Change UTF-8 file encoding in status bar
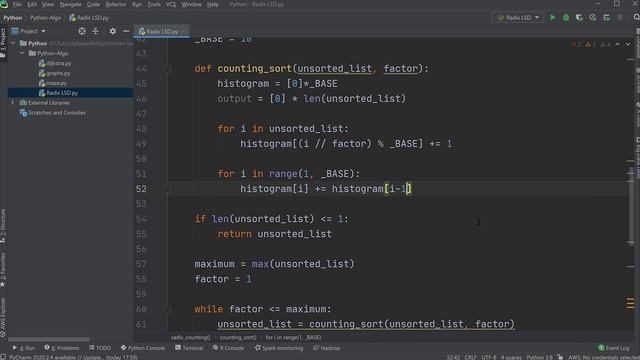Image resolution: width=640 pixels, height=360 pixels. click(489, 357)
